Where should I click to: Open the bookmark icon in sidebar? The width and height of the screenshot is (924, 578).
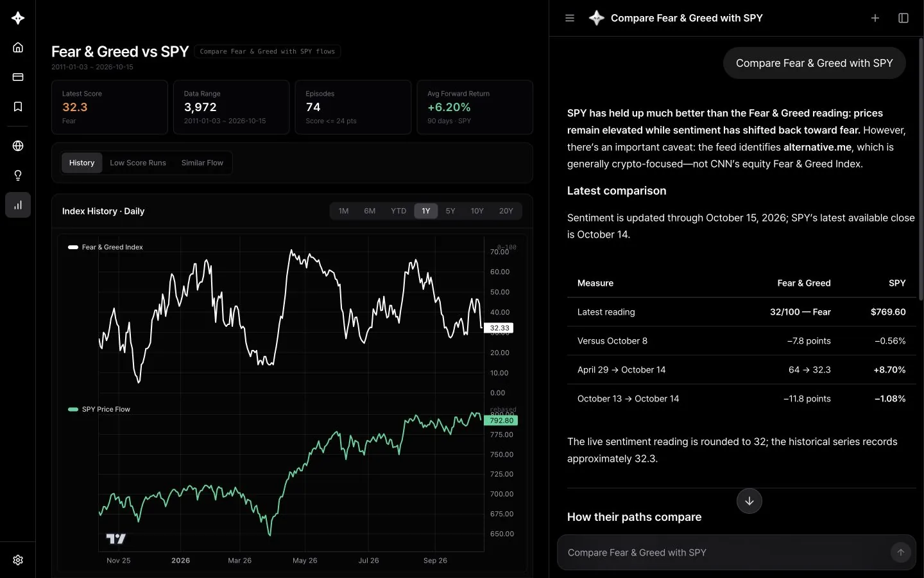click(x=18, y=107)
